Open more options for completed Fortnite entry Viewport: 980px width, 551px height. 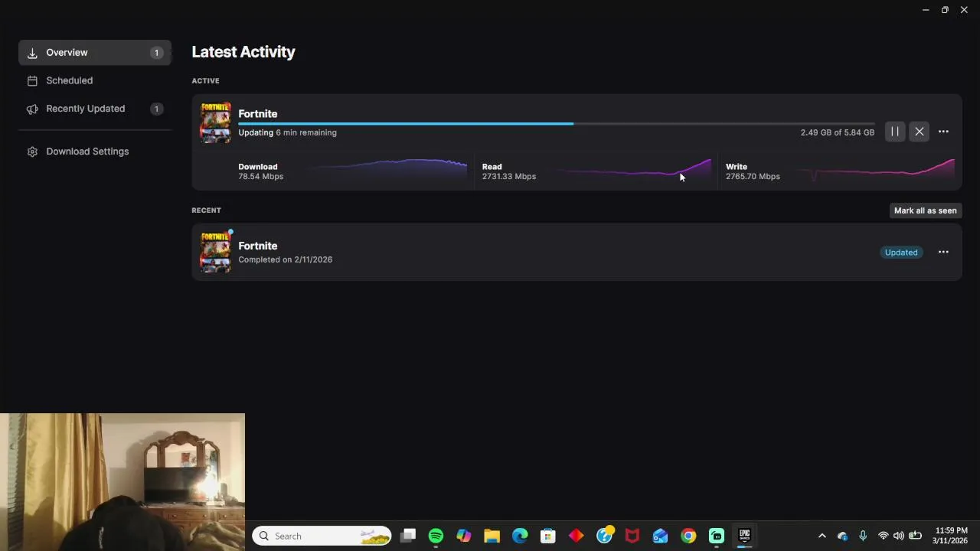(943, 252)
